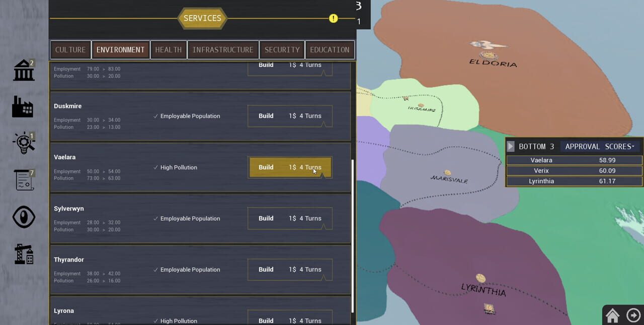Image resolution: width=644 pixels, height=325 pixels.
Task: Toggle High Pollution checkmark for Vaelara
Action: 155,167
